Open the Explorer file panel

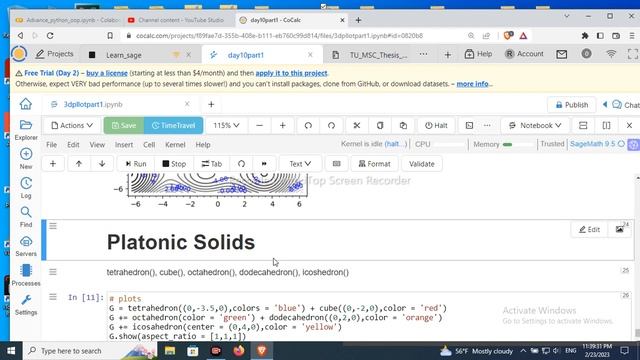[x=26, y=130]
